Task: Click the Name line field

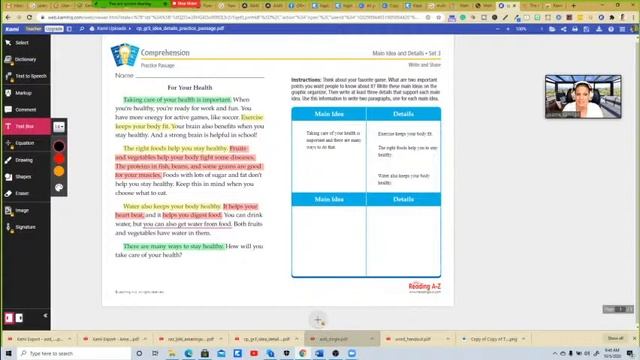Action: (x=200, y=75)
